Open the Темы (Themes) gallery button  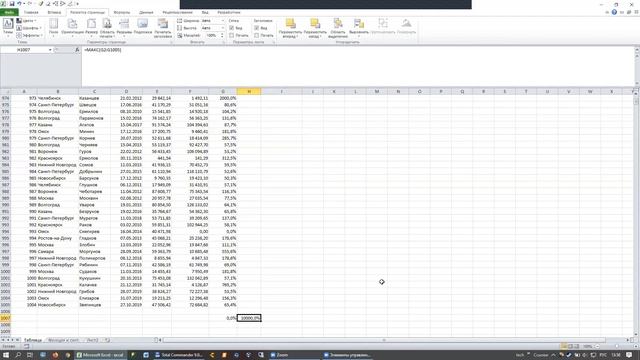[x=8, y=27]
